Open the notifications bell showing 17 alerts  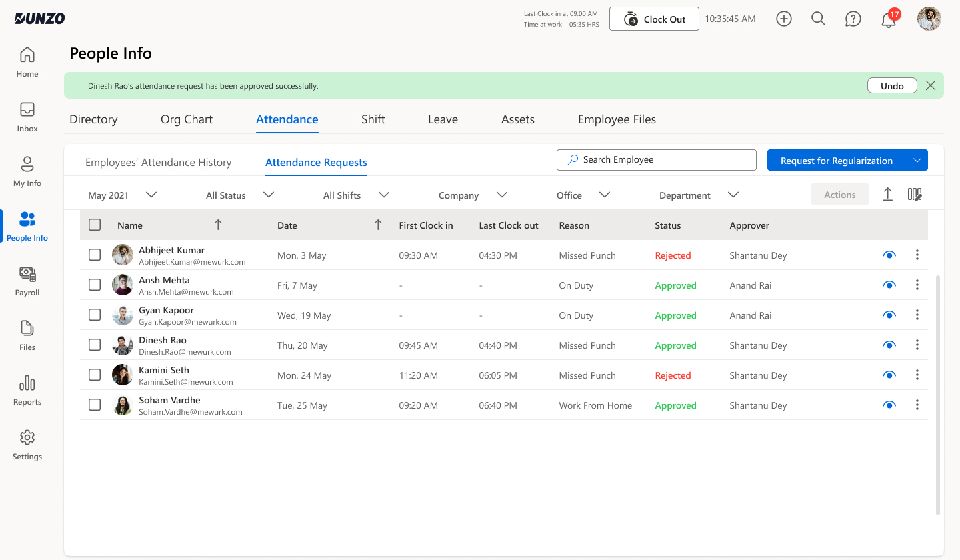pos(888,19)
